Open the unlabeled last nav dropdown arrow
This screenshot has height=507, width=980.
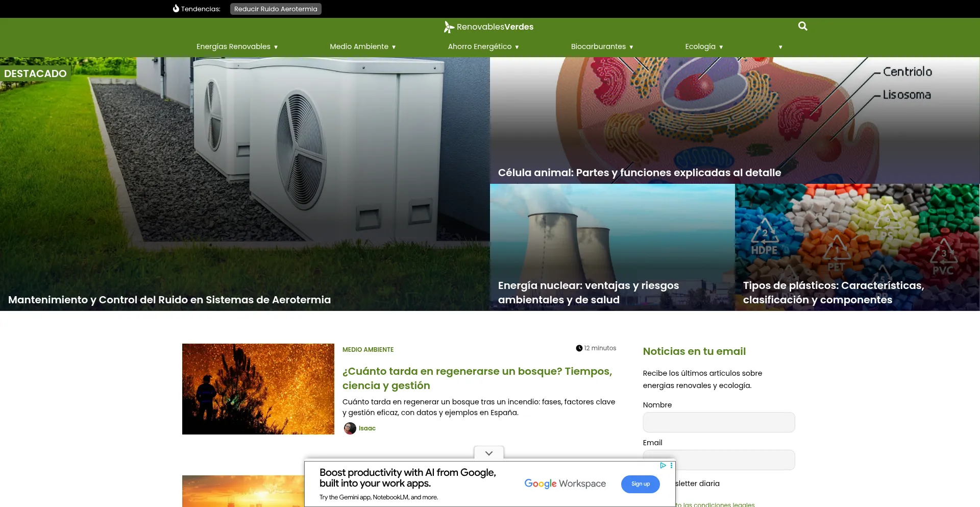tap(780, 47)
